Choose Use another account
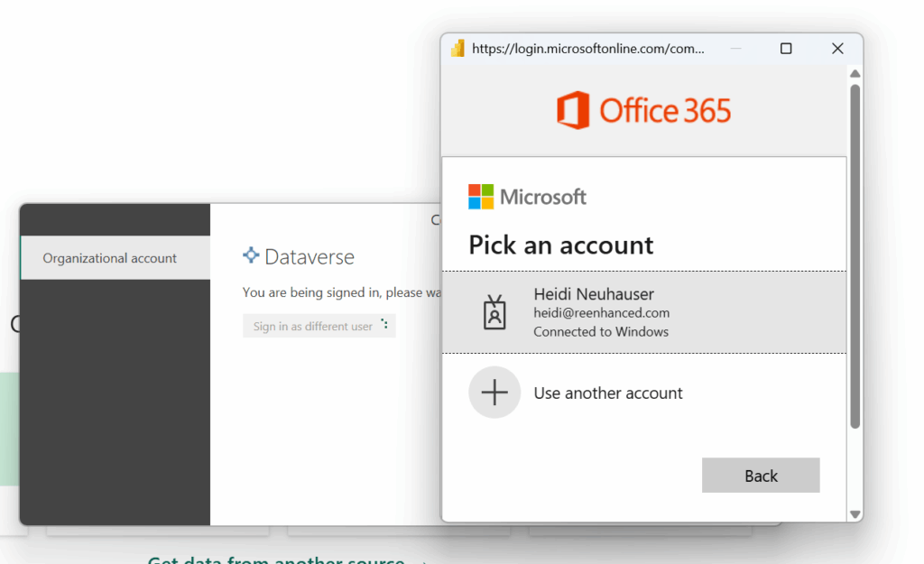The width and height of the screenshot is (924, 564). point(644,393)
